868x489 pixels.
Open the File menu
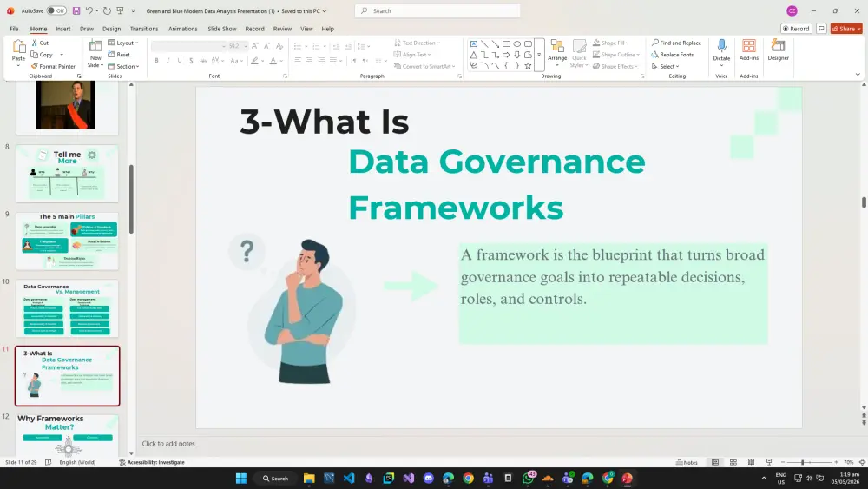[x=14, y=29]
